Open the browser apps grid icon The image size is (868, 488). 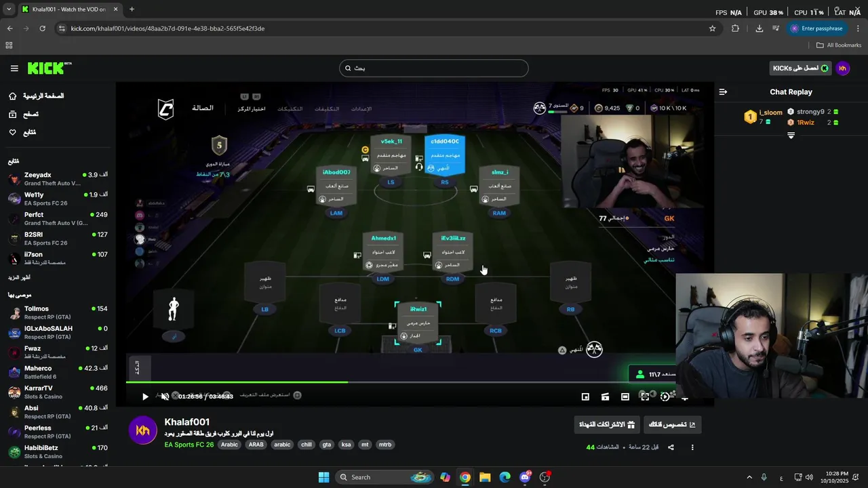click(x=9, y=45)
